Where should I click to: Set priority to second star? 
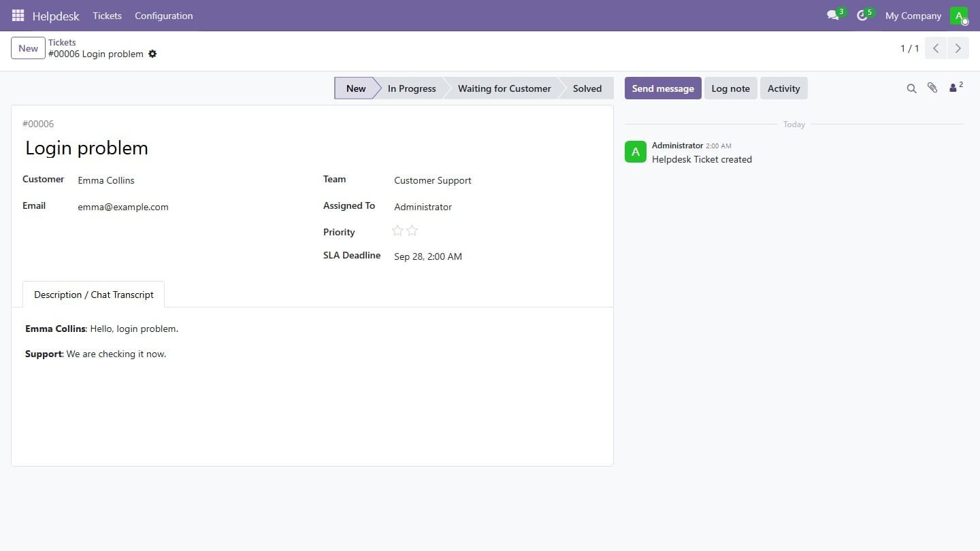tap(412, 231)
